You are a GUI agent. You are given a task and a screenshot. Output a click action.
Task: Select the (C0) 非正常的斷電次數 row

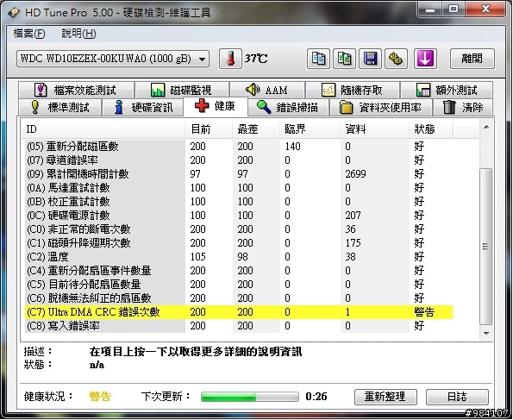click(239, 229)
